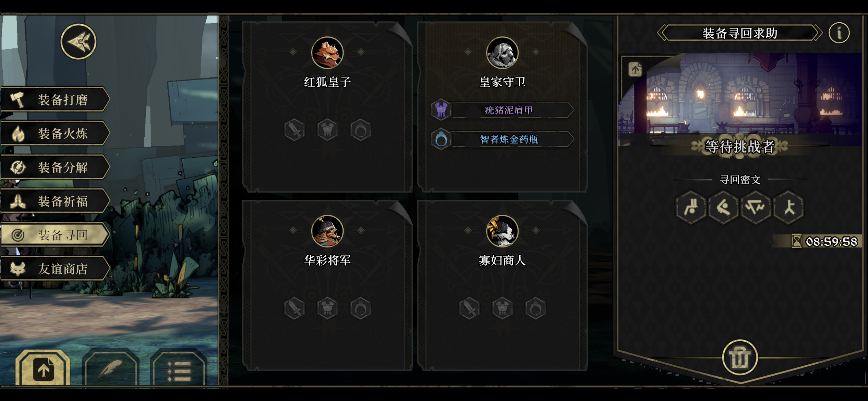Click the trash bin delete icon
This screenshot has width=868, height=401.
click(739, 357)
